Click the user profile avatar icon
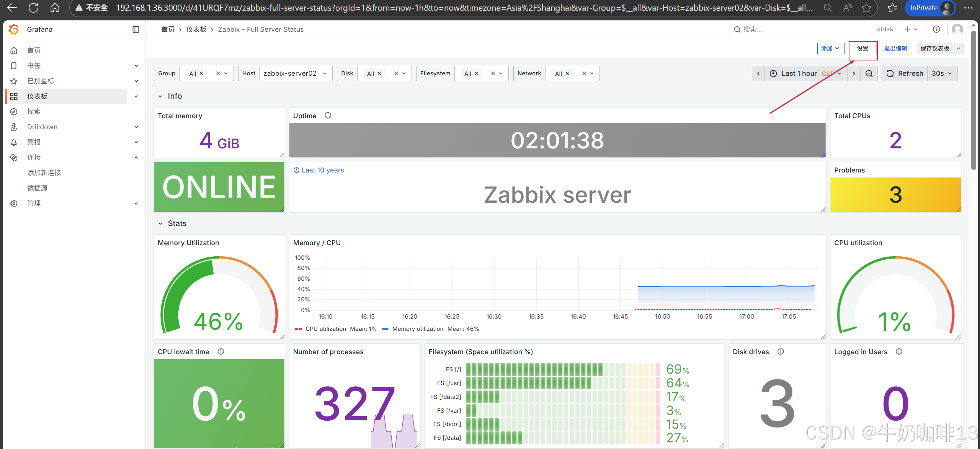 [957, 29]
